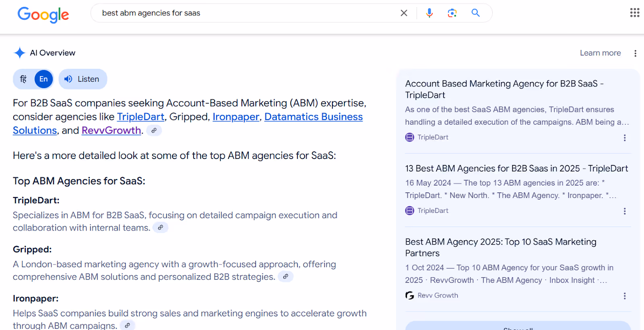The image size is (644, 330).
Task: Open the TripleDart link
Action: [140, 117]
